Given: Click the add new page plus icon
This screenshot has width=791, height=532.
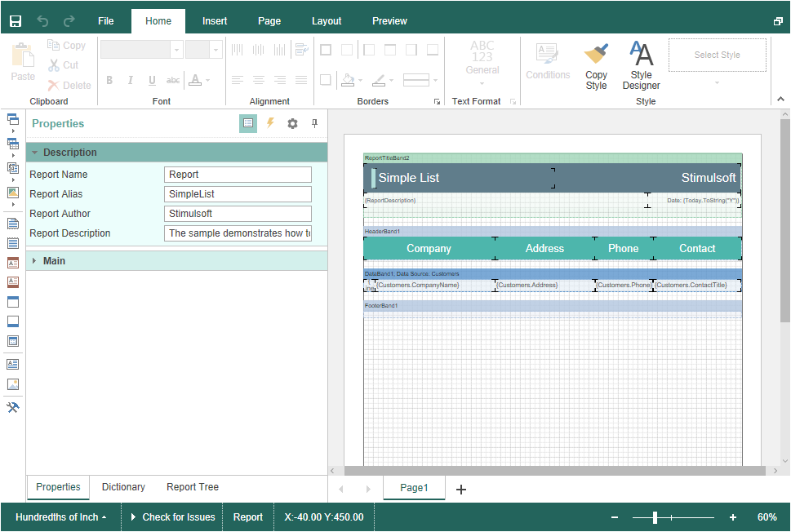Looking at the screenshot, I should 461,489.
